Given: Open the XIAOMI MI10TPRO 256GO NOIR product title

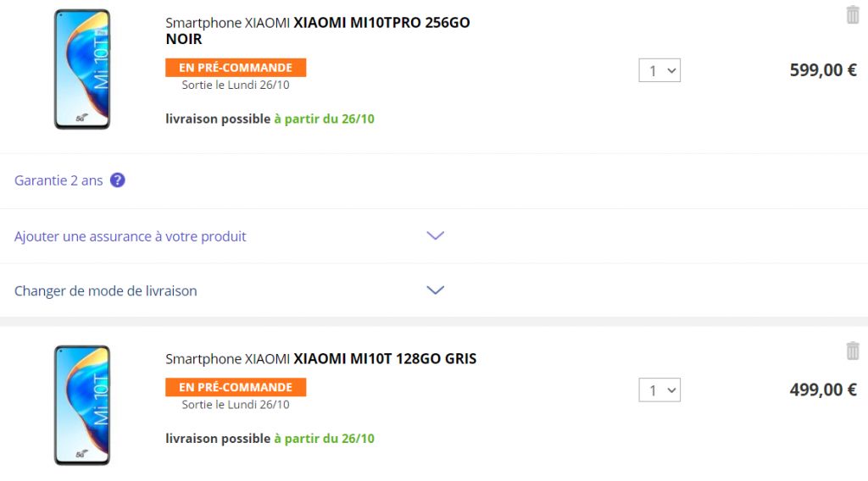Looking at the screenshot, I should (318, 30).
